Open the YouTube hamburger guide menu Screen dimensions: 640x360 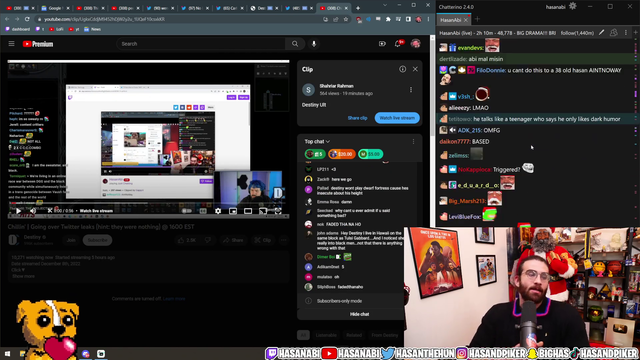pyautogui.click(x=11, y=44)
